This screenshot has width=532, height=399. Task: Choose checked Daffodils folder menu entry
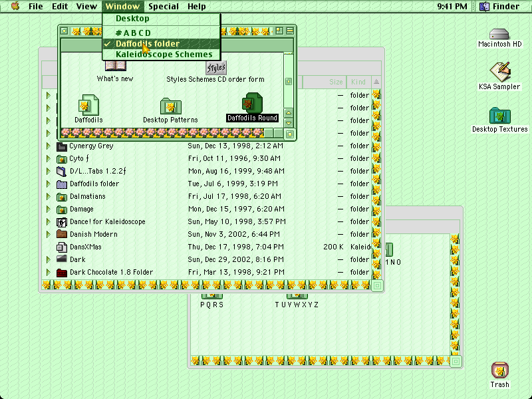(x=161, y=44)
